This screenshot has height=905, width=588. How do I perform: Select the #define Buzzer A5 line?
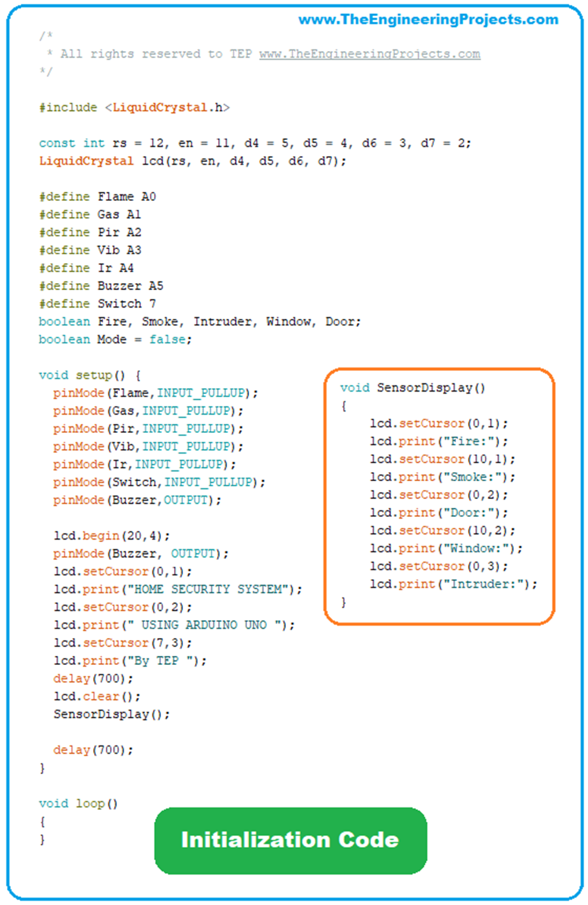[x=100, y=285]
